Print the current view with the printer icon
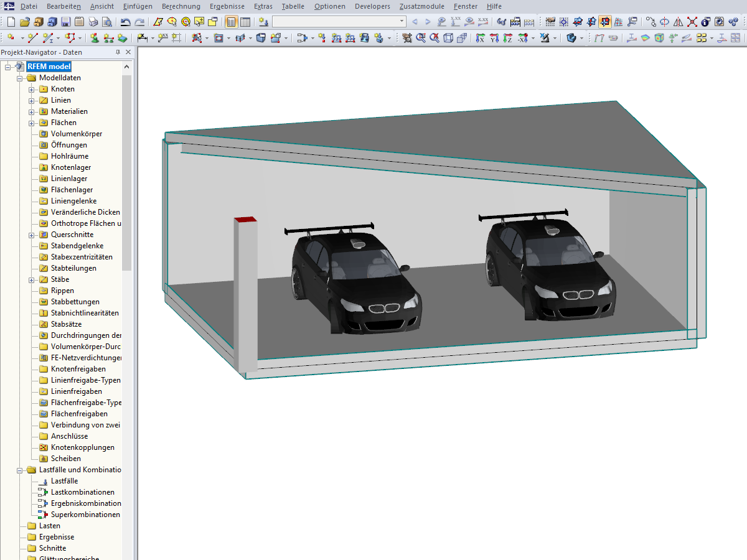Image resolution: width=747 pixels, height=560 pixels. point(93,22)
